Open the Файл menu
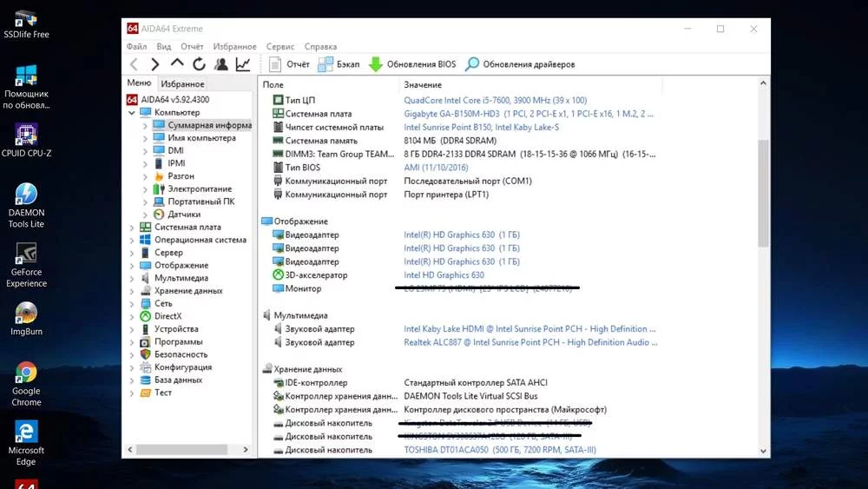 [137, 47]
